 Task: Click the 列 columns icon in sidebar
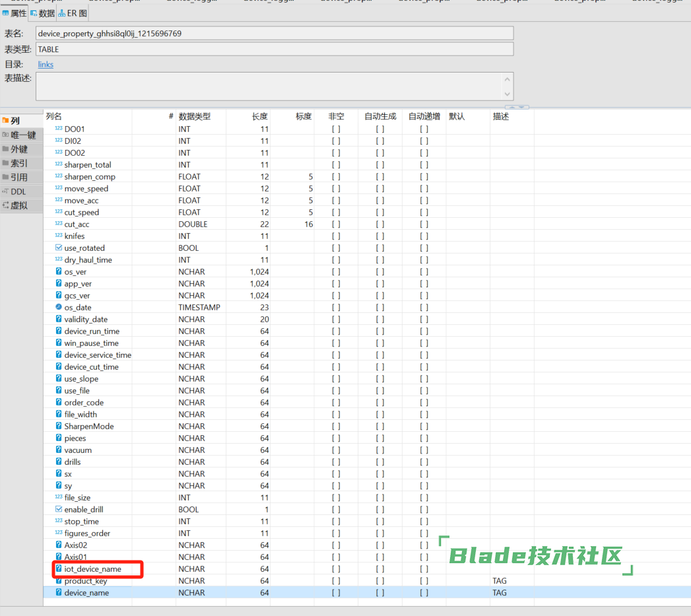(5, 121)
